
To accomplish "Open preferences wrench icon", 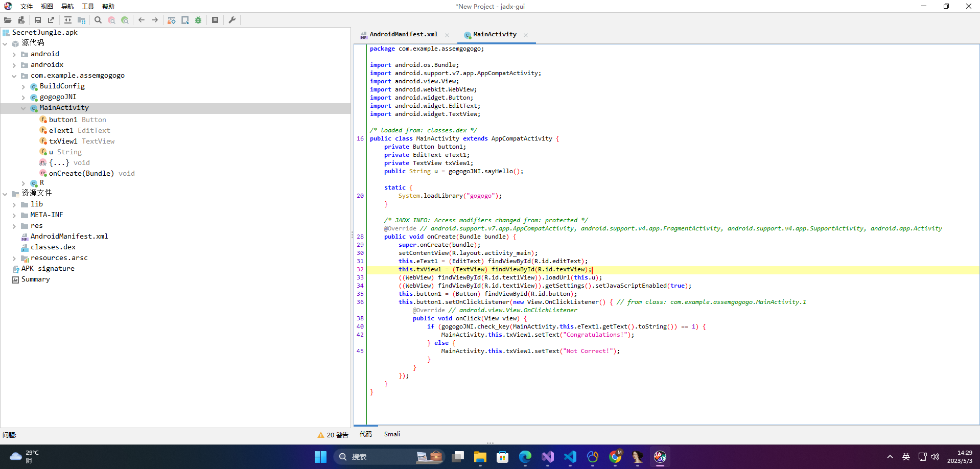I will pos(232,20).
